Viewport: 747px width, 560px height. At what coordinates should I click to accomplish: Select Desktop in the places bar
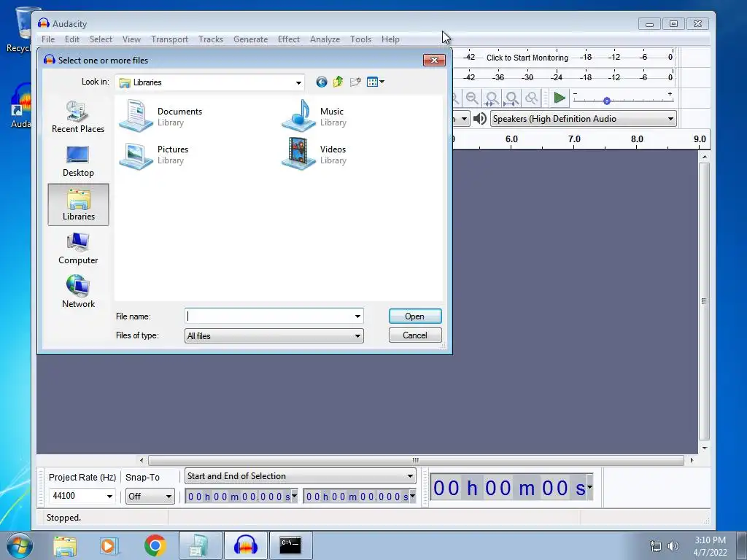point(78,161)
